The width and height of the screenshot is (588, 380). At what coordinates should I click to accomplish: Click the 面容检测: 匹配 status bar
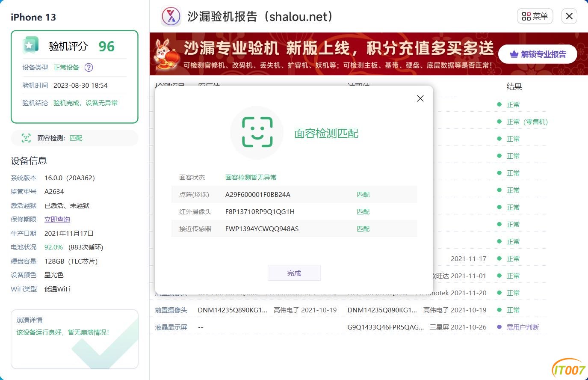pos(74,138)
